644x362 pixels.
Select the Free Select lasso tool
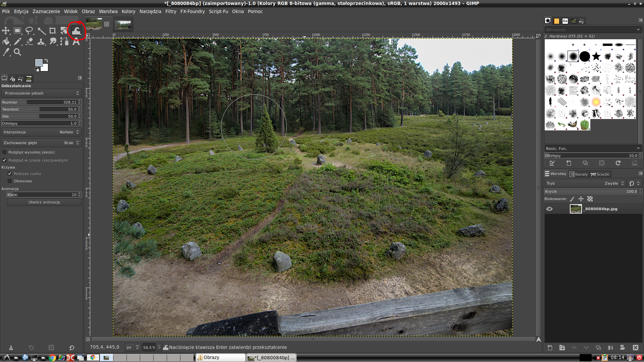point(30,31)
